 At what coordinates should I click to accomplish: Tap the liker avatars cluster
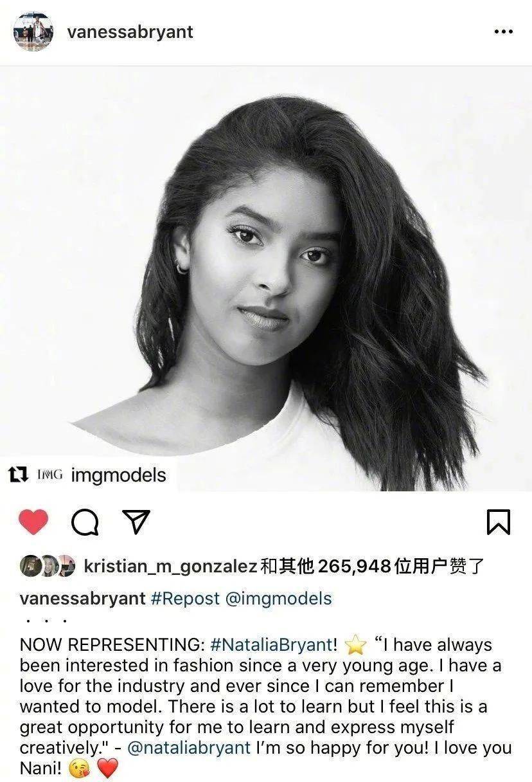pyautogui.click(x=48, y=565)
